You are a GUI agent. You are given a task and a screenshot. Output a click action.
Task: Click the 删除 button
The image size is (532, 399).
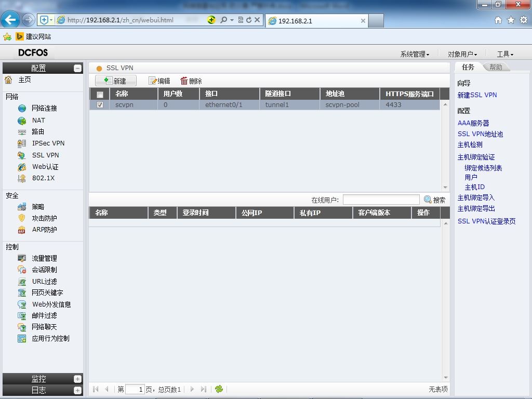click(191, 81)
